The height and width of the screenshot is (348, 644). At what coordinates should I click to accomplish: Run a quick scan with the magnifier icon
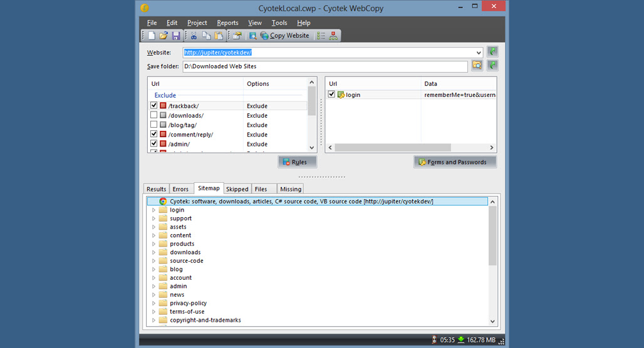252,36
